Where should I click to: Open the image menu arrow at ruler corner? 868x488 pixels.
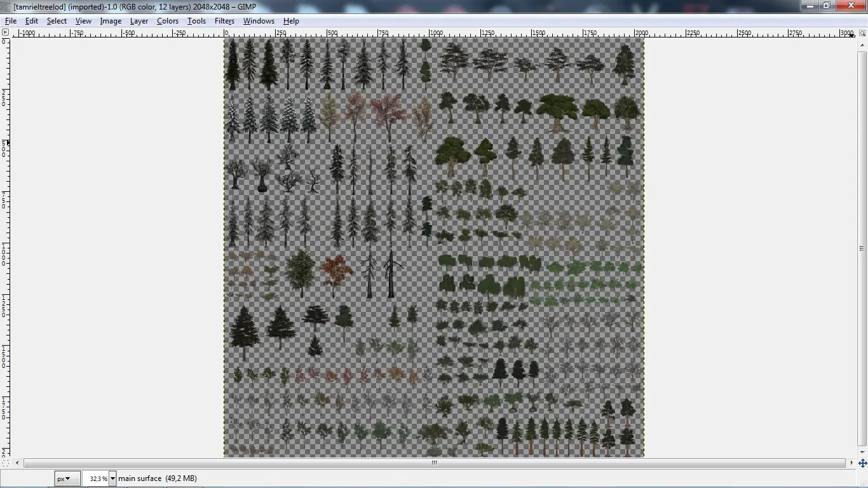5,32
